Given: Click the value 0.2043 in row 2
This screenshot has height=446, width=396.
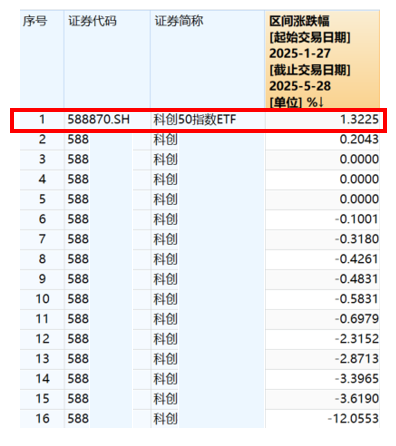Looking at the screenshot, I should pyautogui.click(x=359, y=139).
